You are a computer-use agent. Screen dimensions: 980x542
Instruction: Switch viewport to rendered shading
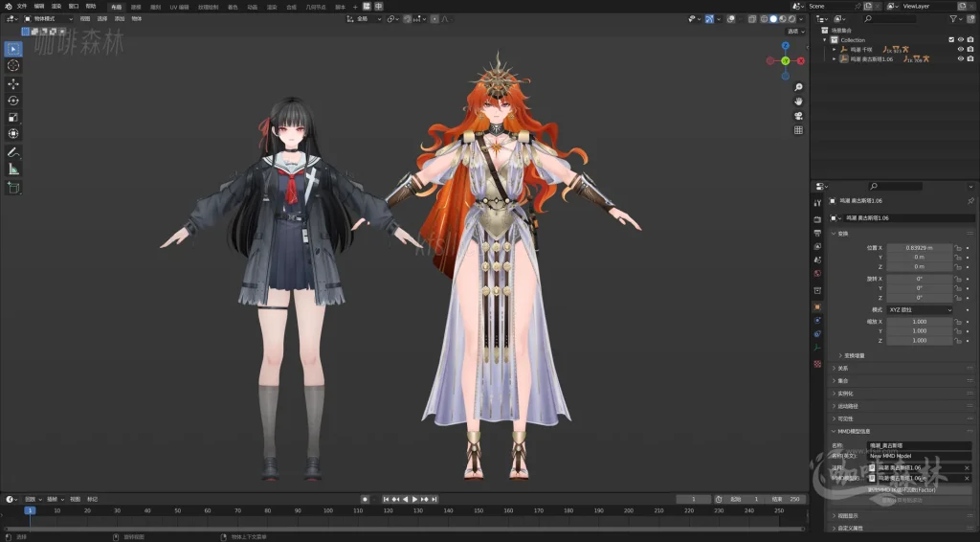791,19
